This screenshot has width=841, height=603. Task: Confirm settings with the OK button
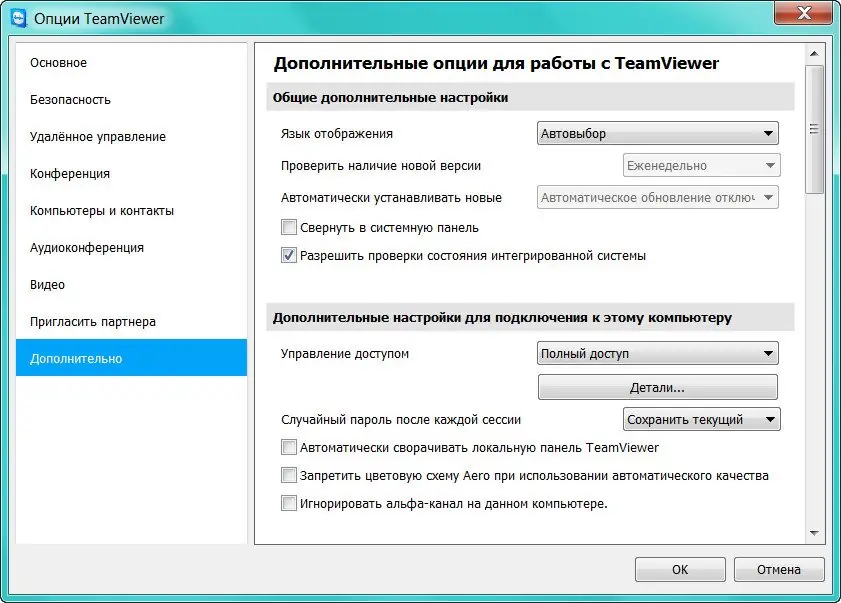coord(680,569)
